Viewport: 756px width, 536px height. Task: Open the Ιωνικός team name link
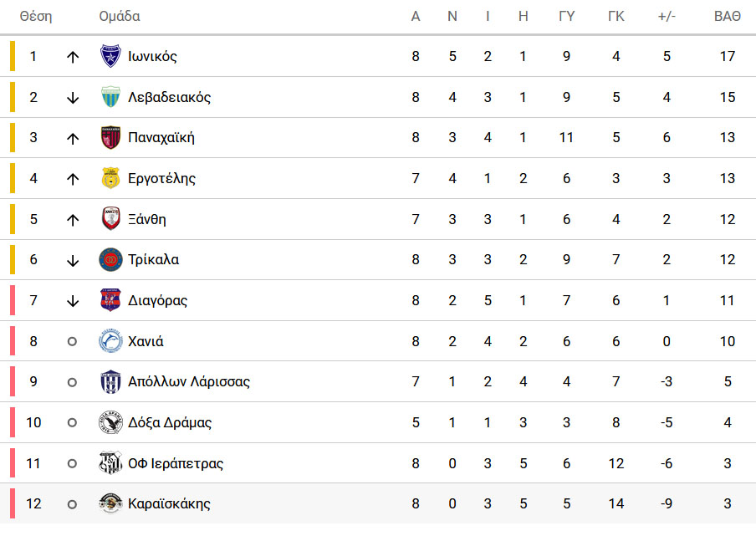152,56
